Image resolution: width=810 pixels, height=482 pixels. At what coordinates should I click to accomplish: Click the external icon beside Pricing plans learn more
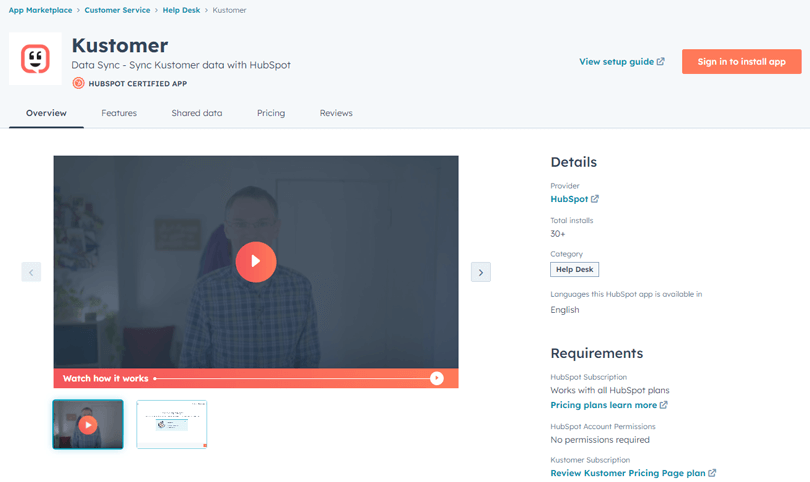click(663, 405)
